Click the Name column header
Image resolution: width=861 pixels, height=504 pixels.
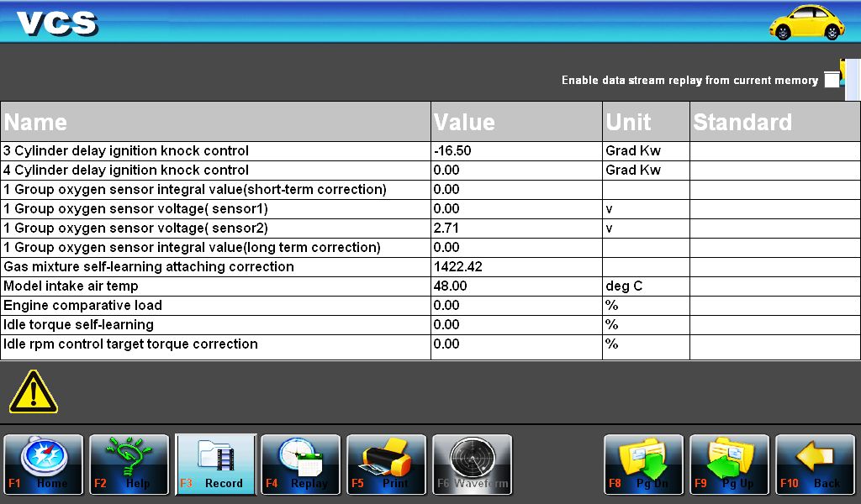coord(216,121)
